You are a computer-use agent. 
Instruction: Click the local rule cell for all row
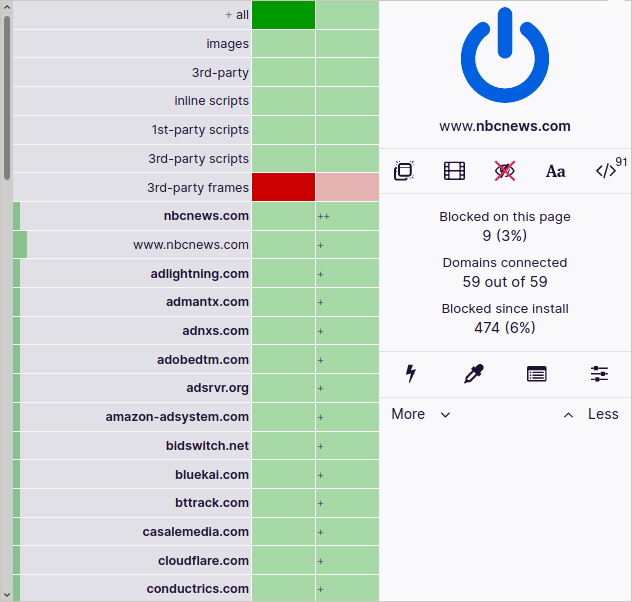pos(347,15)
